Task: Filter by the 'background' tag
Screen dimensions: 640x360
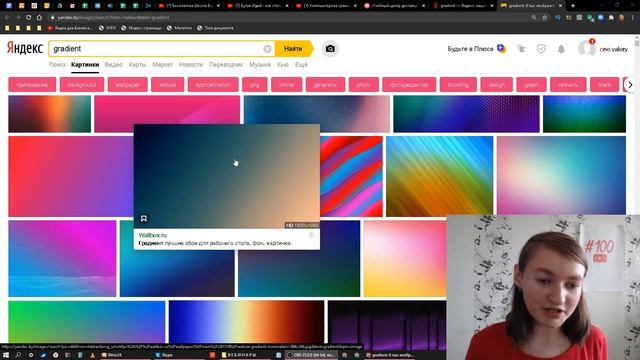Action: tap(82, 85)
